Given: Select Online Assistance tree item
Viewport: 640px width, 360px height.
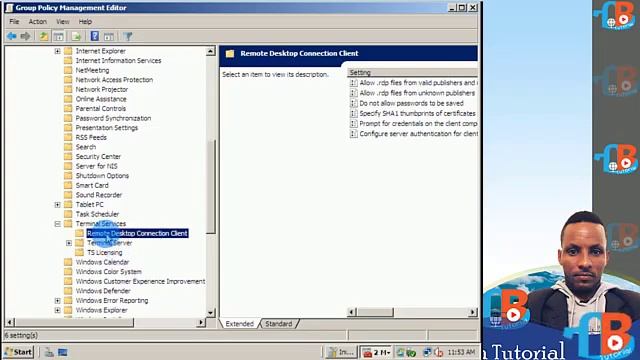Looking at the screenshot, I should [101, 99].
